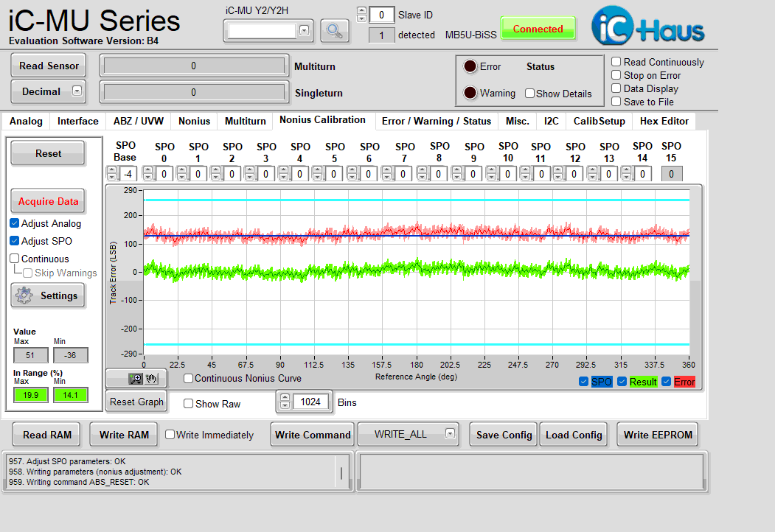This screenshot has height=532, width=775.
Task: Enable Read Continuously checkbox
Action: coord(616,62)
